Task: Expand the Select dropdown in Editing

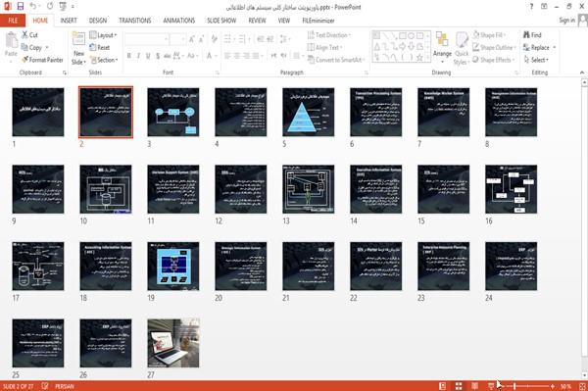Action: click(x=536, y=60)
